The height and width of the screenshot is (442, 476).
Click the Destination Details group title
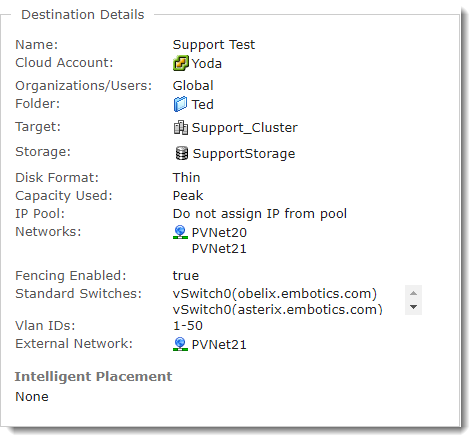83,15
